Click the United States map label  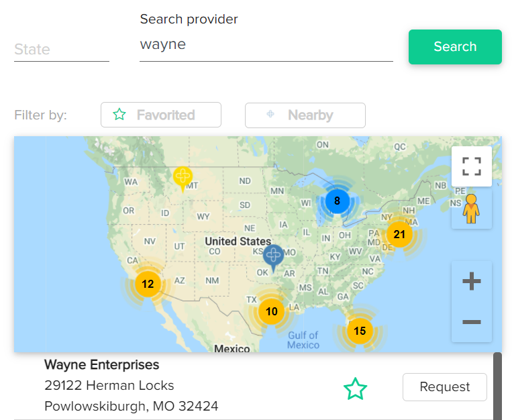(238, 242)
